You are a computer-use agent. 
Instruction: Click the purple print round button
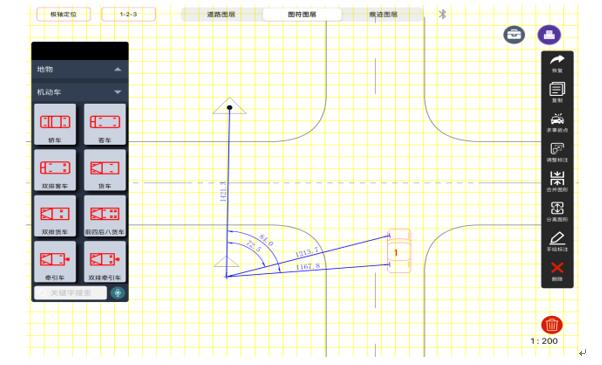point(549,35)
